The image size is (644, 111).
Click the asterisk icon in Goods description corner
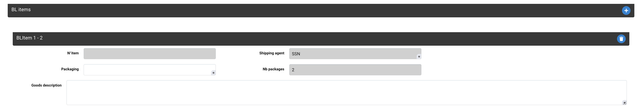[624, 103]
